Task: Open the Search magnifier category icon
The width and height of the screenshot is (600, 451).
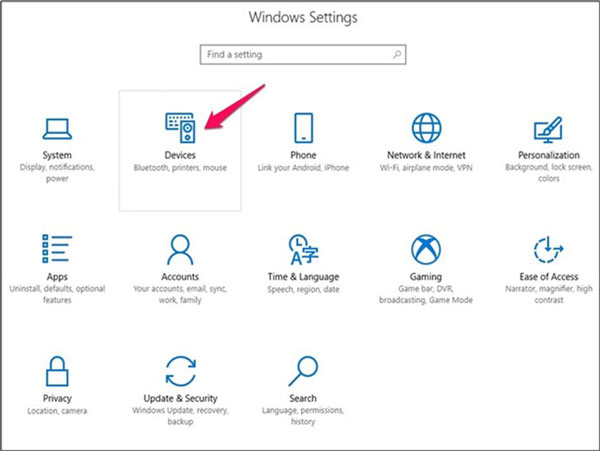Action: click(303, 371)
